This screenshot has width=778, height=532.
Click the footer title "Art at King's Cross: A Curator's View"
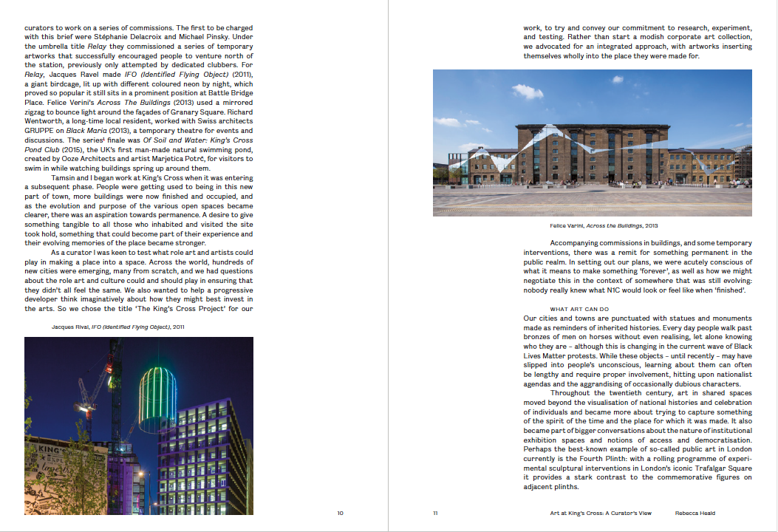(x=601, y=513)
